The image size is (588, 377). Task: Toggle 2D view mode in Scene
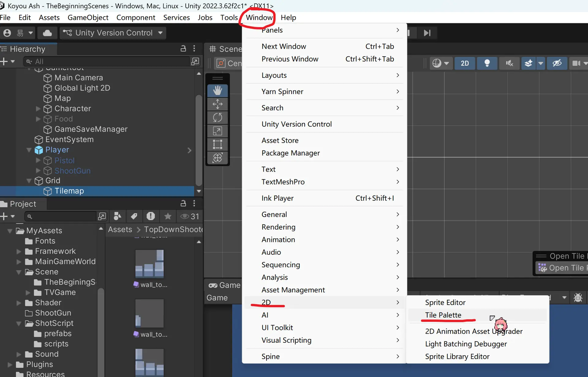(x=465, y=63)
